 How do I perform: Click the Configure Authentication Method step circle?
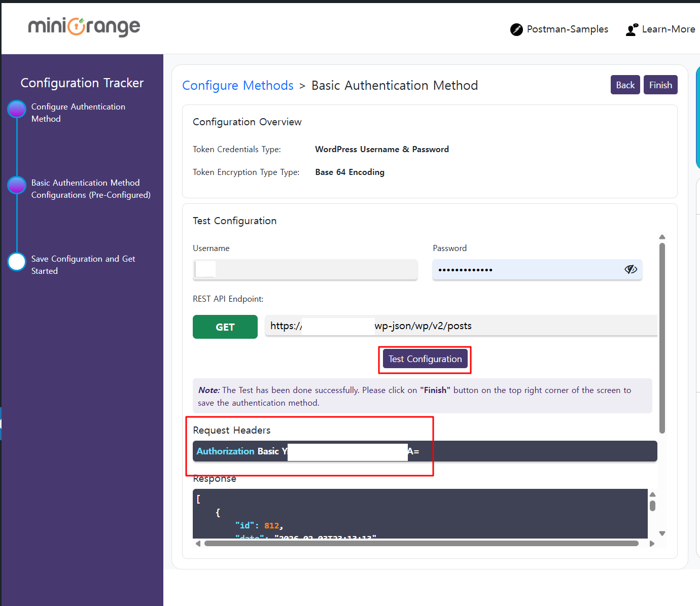pyautogui.click(x=17, y=109)
